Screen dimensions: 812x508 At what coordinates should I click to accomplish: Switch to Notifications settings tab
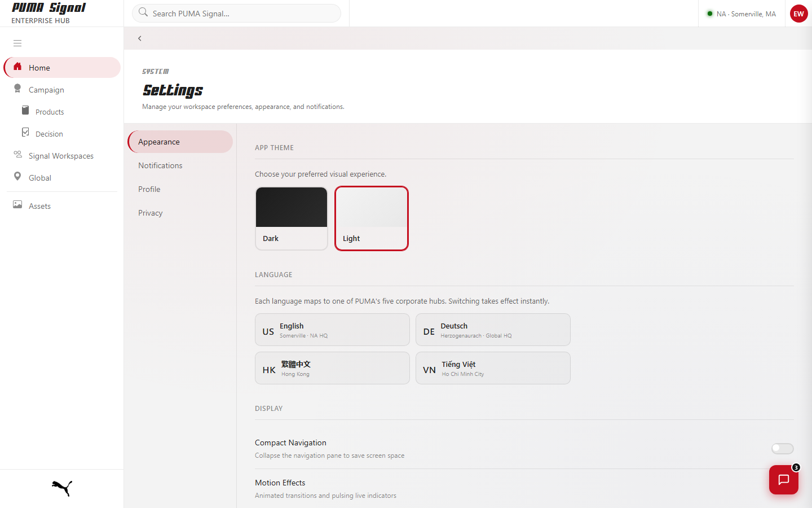[180, 165]
